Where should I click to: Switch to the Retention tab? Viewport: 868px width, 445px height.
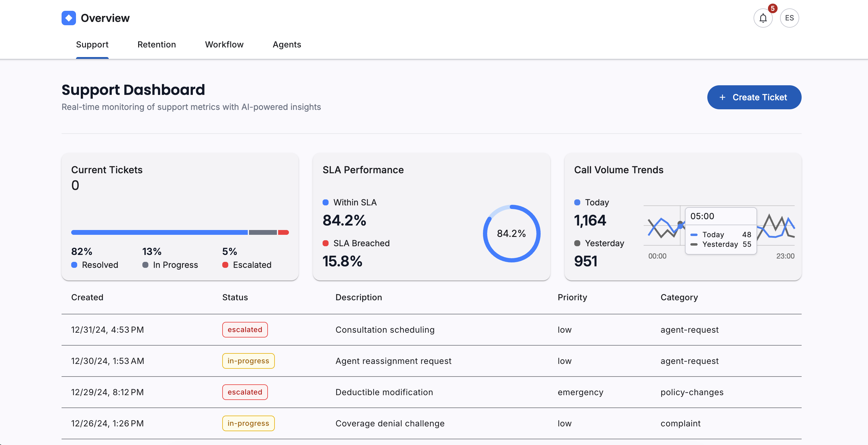pyautogui.click(x=156, y=44)
